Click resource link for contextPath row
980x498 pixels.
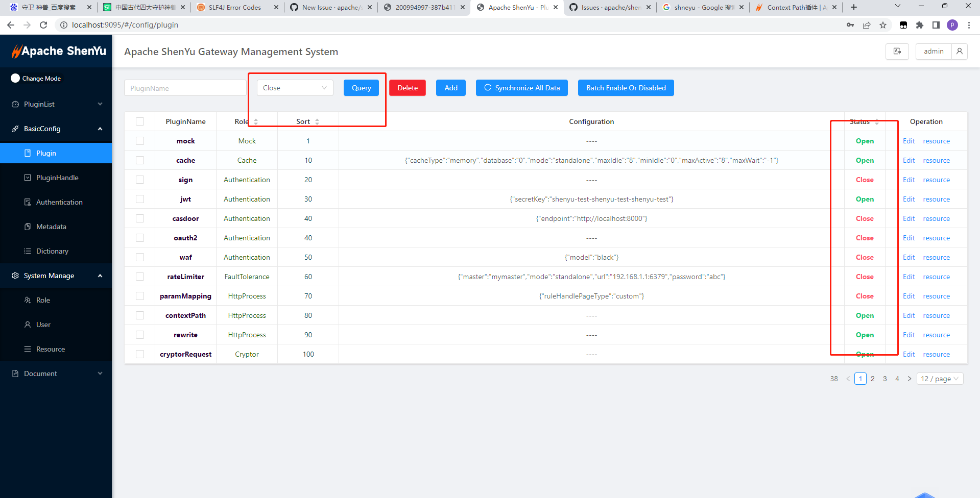[x=937, y=315]
